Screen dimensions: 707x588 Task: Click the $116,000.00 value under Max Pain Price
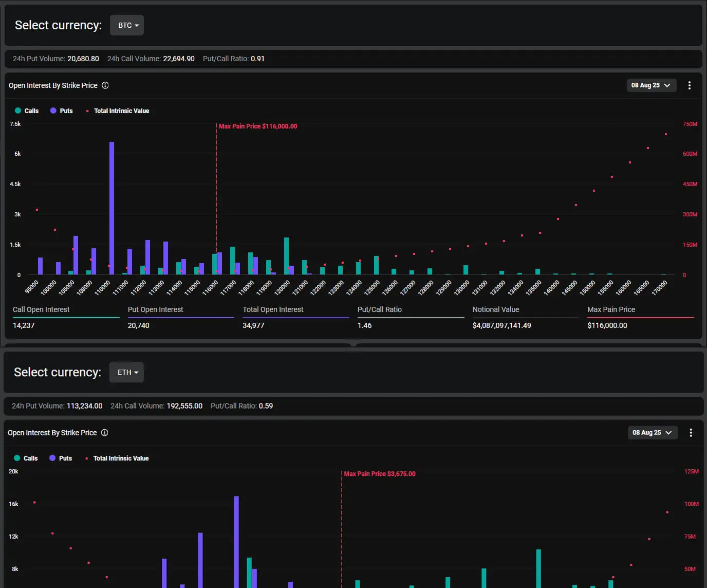(607, 325)
